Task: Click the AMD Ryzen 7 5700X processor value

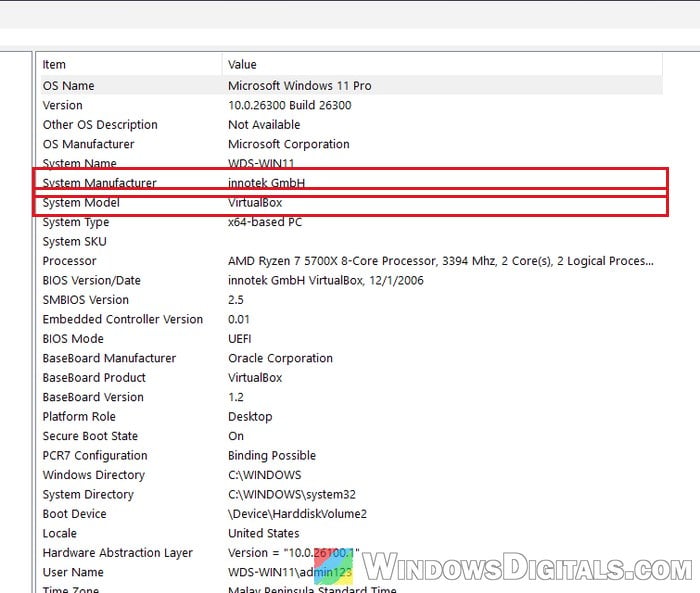Action: pos(441,261)
